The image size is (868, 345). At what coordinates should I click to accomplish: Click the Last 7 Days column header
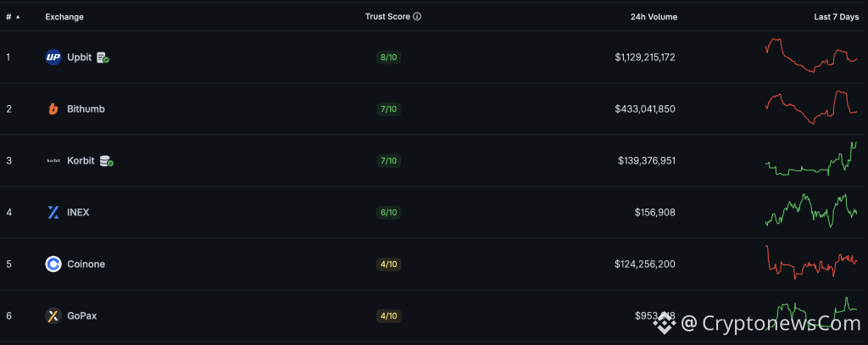(836, 17)
